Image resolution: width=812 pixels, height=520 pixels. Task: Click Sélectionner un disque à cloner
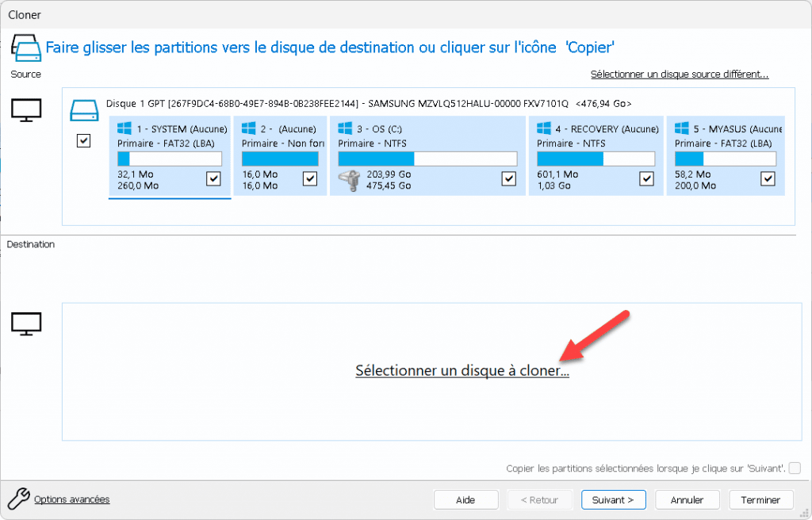coord(463,370)
